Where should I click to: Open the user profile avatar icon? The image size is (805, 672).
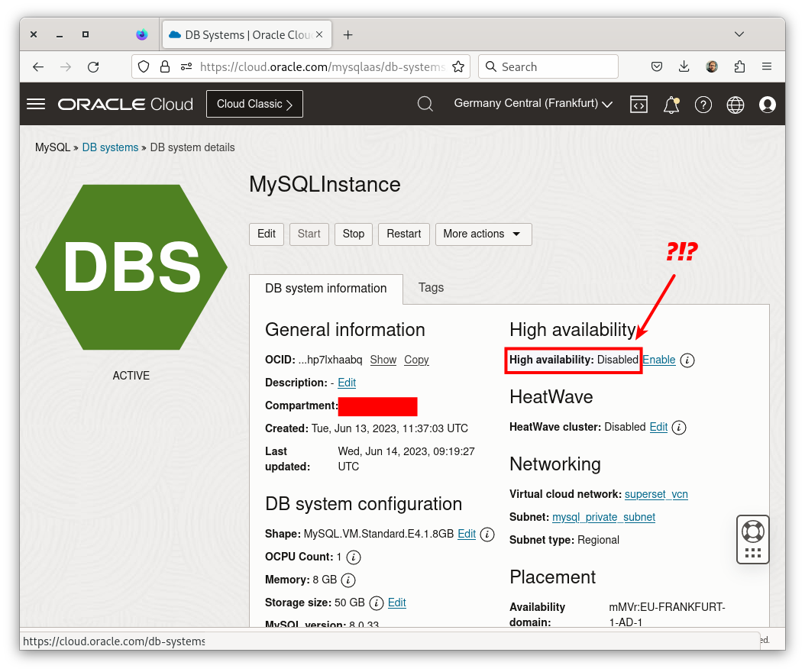pos(768,105)
